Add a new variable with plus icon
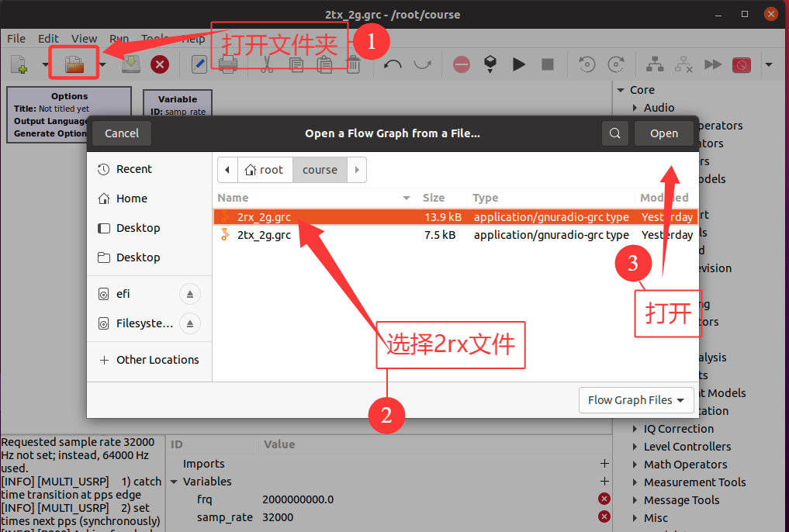Screen dimensions: 789x532 point(604,482)
